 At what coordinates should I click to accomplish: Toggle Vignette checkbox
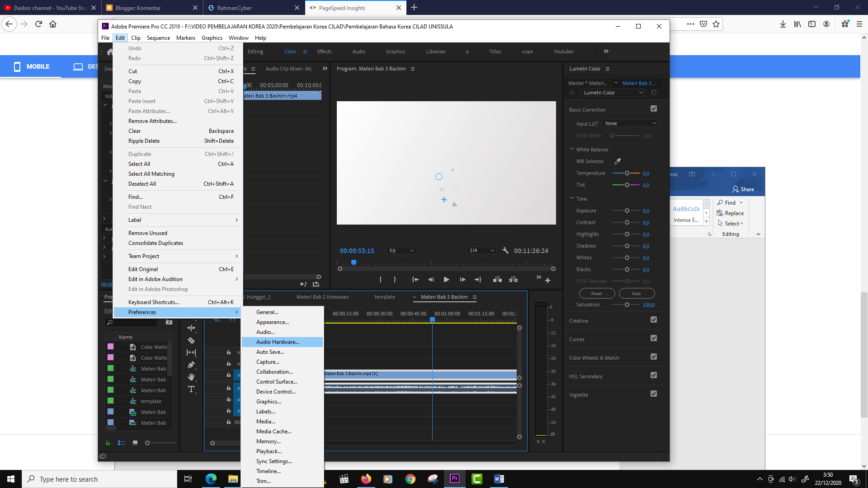pos(654,394)
